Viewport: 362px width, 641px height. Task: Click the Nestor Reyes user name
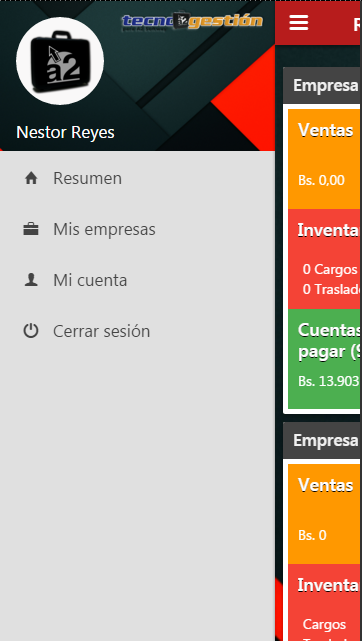pos(65,132)
